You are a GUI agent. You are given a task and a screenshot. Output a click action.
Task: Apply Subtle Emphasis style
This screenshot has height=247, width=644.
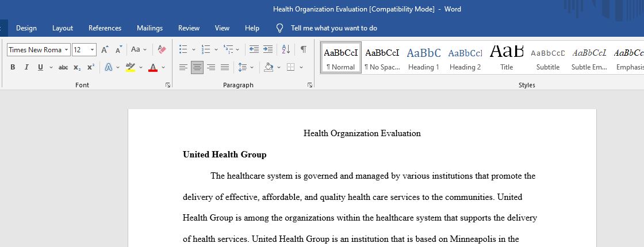tap(589, 58)
